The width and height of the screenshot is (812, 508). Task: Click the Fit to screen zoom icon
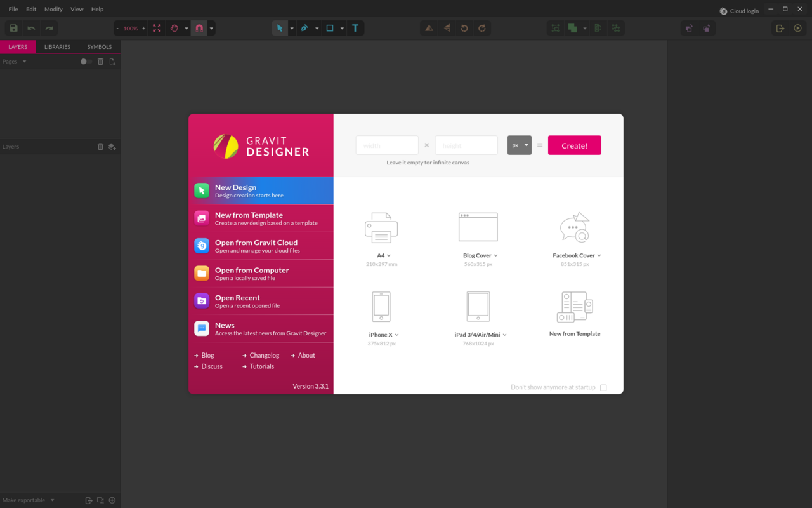(x=157, y=29)
